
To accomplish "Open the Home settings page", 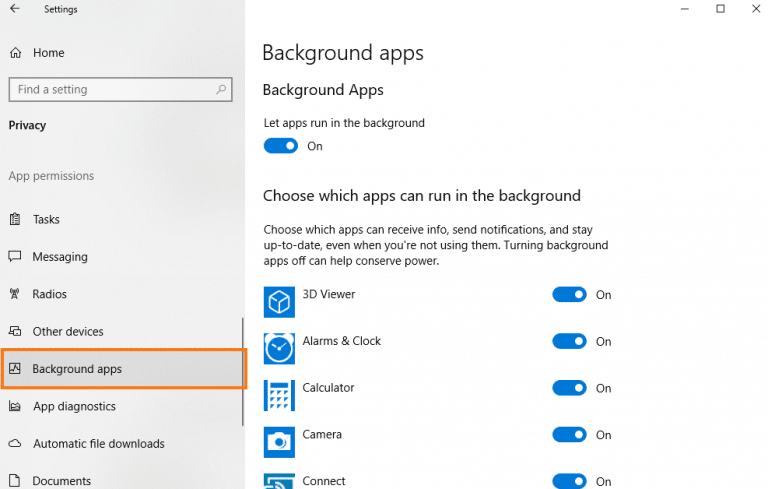I will click(48, 52).
